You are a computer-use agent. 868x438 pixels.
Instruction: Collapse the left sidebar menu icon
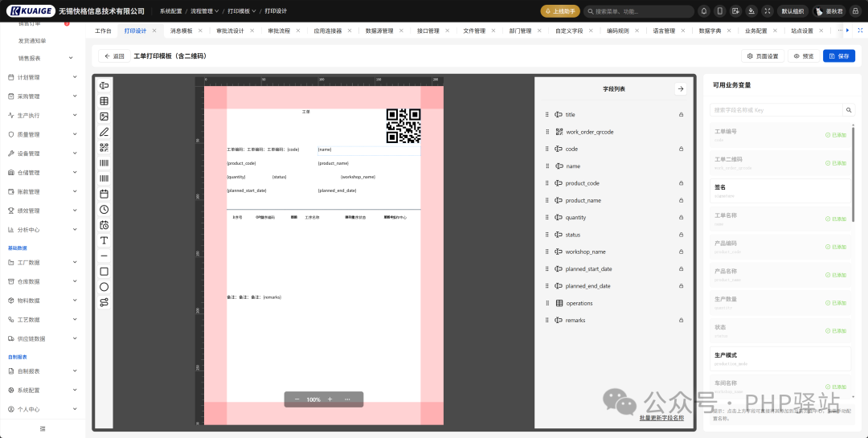(43, 428)
